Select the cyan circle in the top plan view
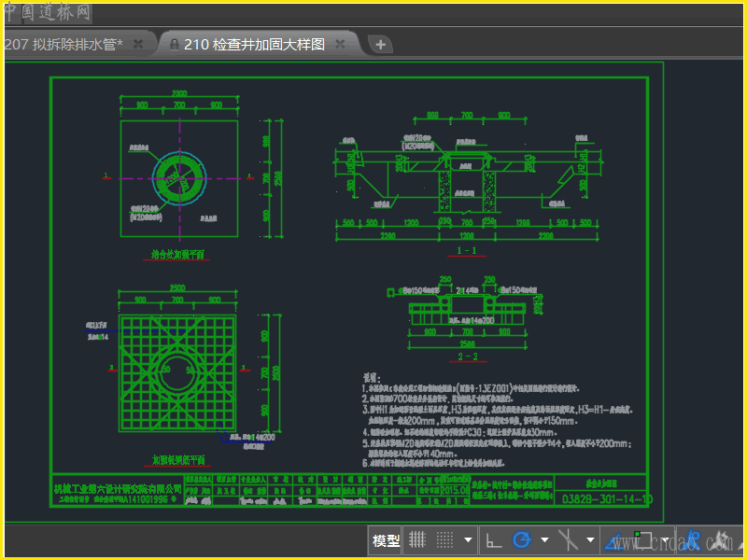 [179, 178]
